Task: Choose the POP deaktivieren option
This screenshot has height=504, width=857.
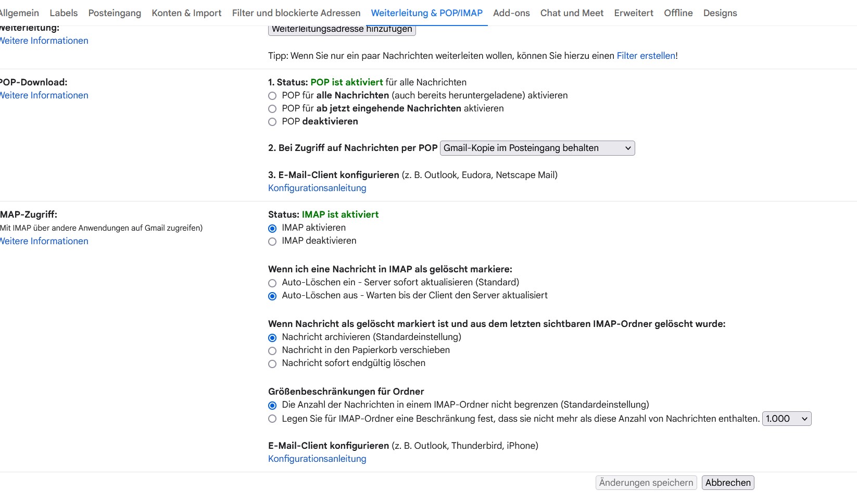Action: [272, 122]
